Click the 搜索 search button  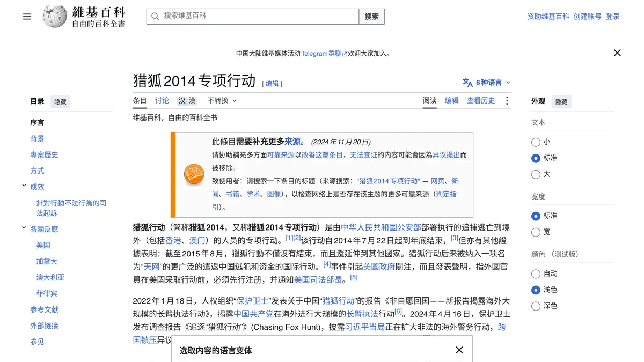[x=372, y=17]
